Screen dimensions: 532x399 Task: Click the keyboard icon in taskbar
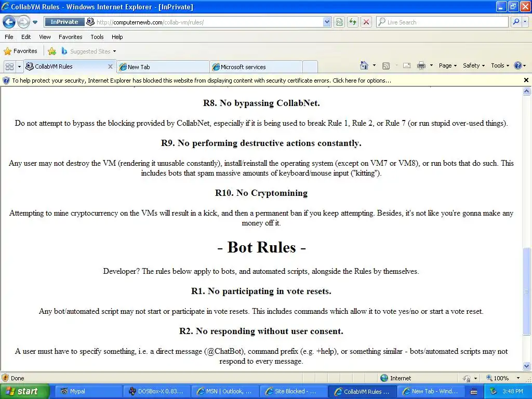474,392
